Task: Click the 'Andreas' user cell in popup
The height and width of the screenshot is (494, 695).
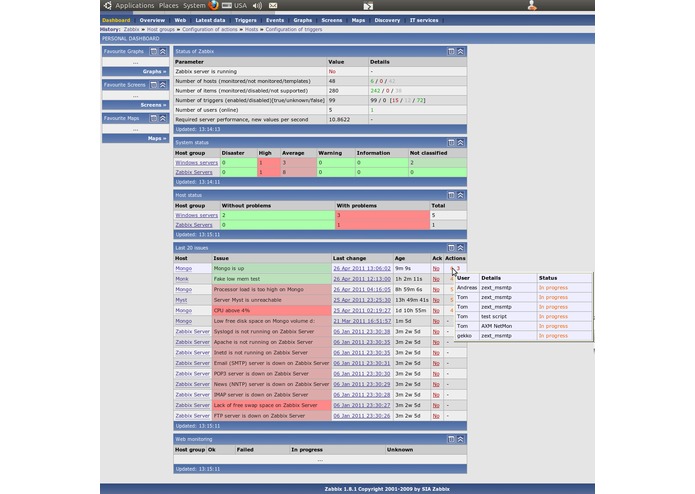Action: point(467,288)
